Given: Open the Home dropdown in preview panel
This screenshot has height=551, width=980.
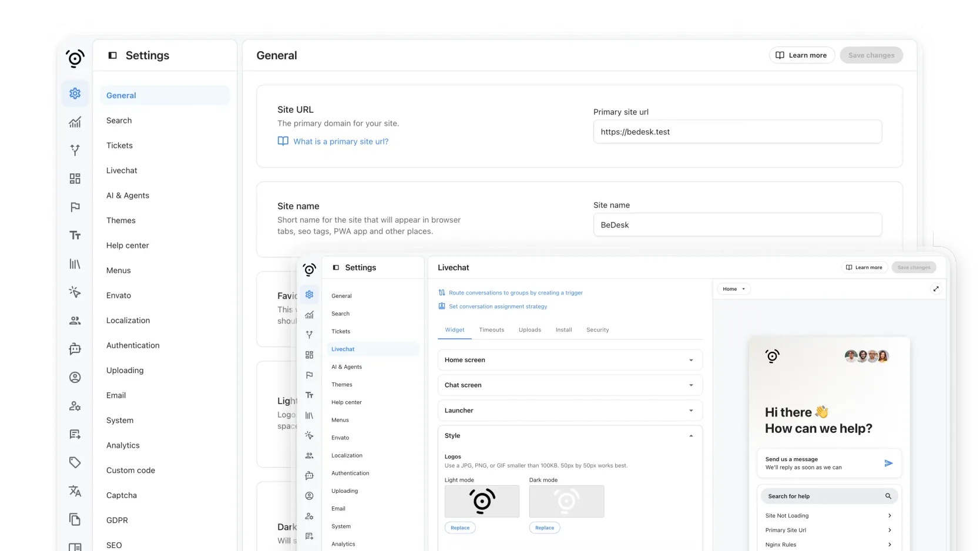Looking at the screenshot, I should pos(734,289).
